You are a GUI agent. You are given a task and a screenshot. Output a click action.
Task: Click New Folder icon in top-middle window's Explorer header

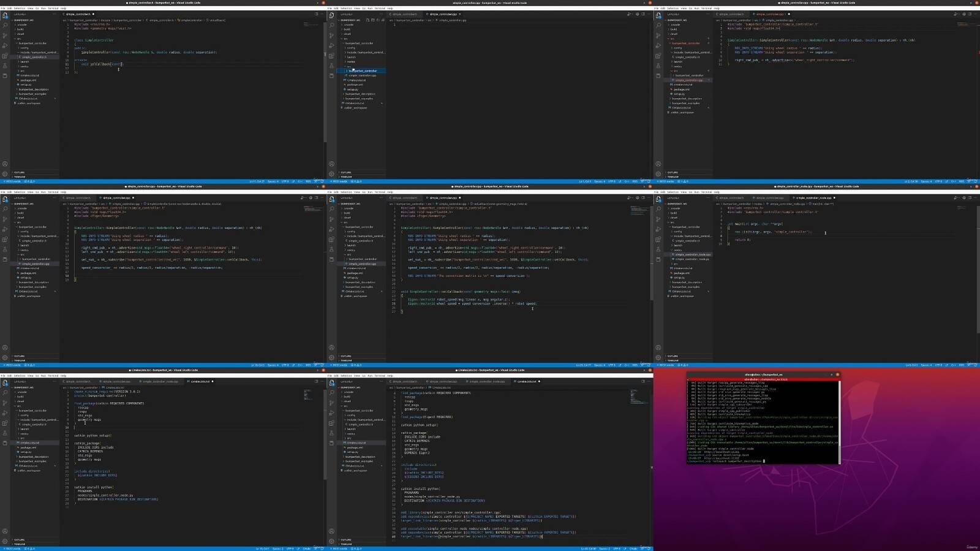tap(373, 20)
